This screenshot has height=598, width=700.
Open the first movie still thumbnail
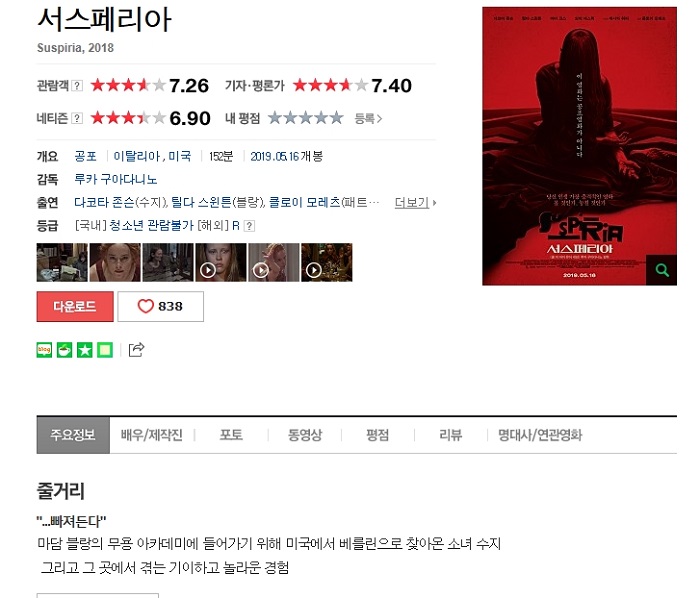click(x=62, y=262)
